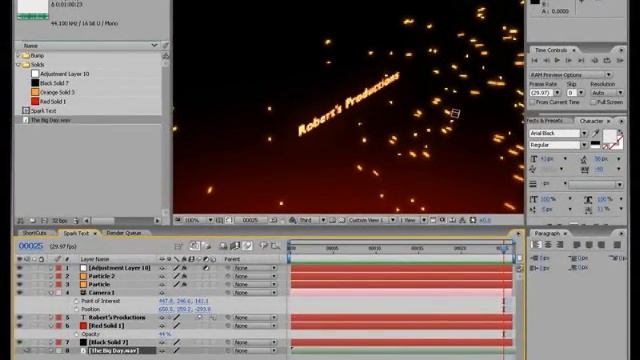Click the loop options icon in Time Controls
This screenshot has height=360, width=640.
(x=607, y=60)
